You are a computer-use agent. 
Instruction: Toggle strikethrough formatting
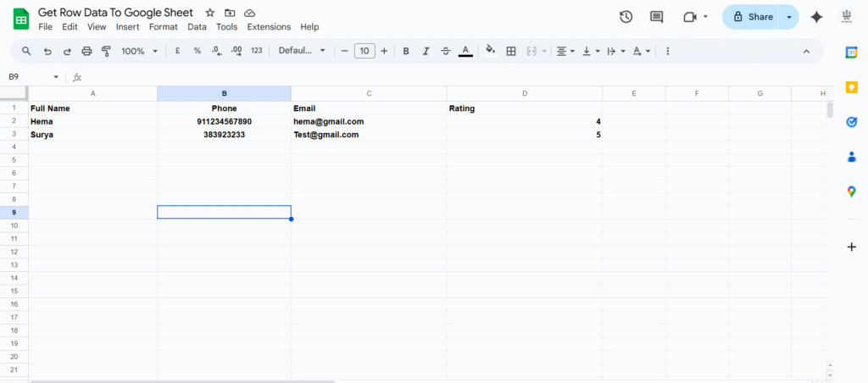pos(446,51)
